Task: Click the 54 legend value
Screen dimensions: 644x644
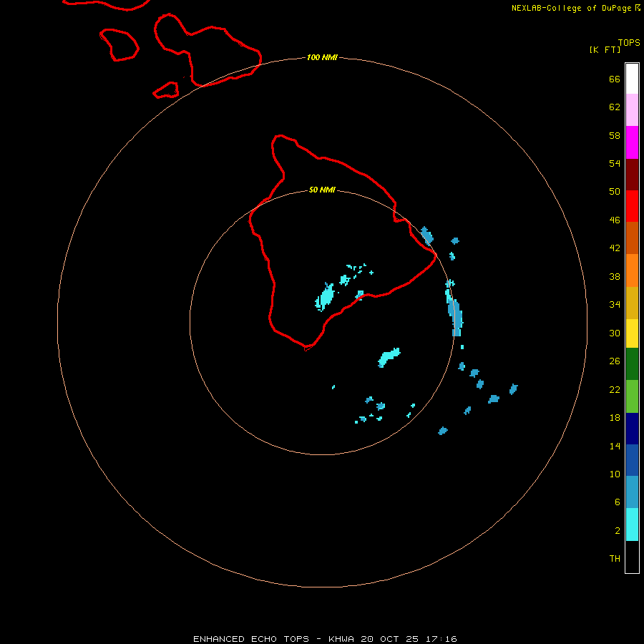Action: coord(615,163)
